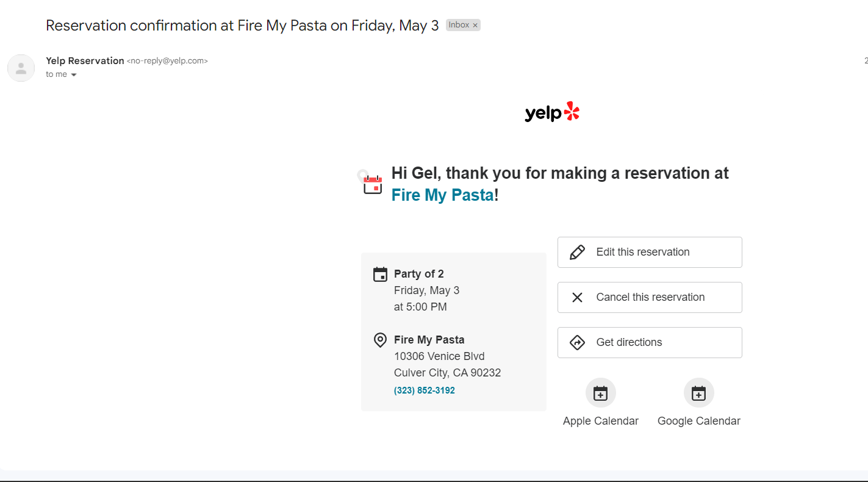Click the party calendar icon

click(x=380, y=275)
